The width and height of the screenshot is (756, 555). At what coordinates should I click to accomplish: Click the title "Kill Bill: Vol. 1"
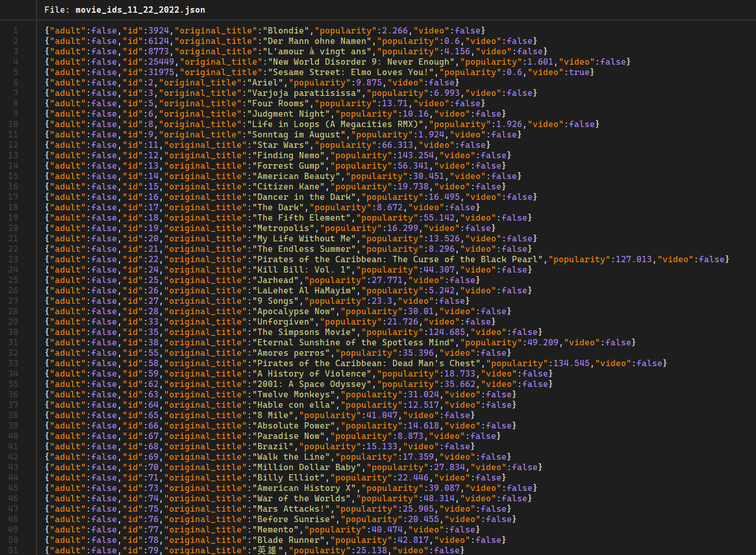[x=302, y=270]
